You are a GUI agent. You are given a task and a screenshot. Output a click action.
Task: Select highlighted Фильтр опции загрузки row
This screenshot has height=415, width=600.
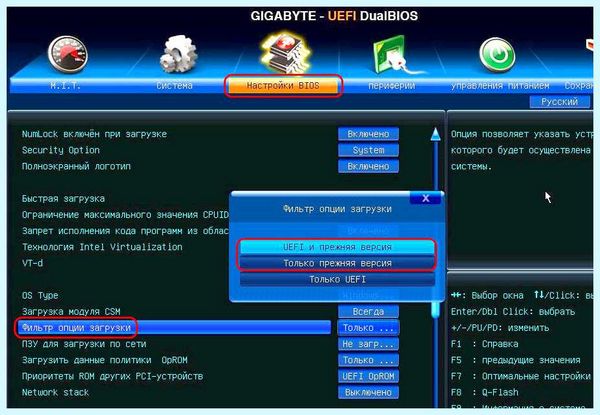point(174,327)
